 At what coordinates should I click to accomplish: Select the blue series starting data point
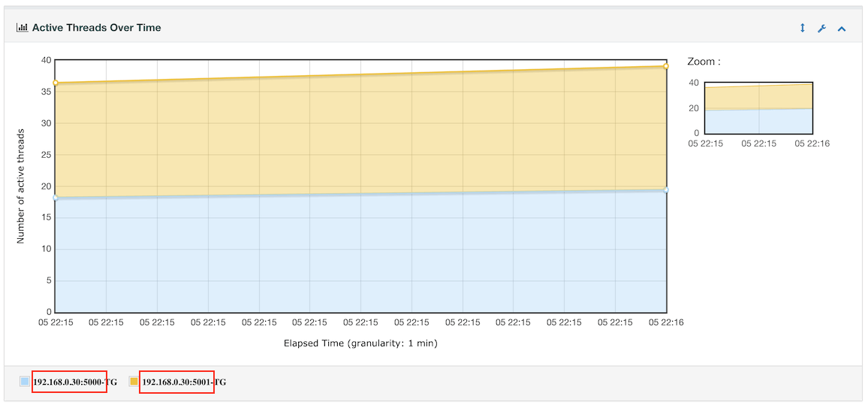click(x=56, y=198)
